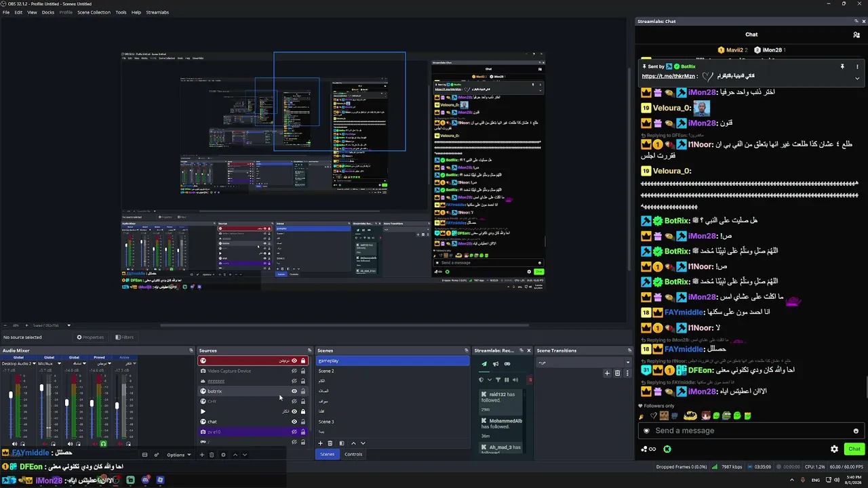Open the emoji picker in chat box
This screenshot has width=868, height=488.
pyautogui.click(x=856, y=430)
